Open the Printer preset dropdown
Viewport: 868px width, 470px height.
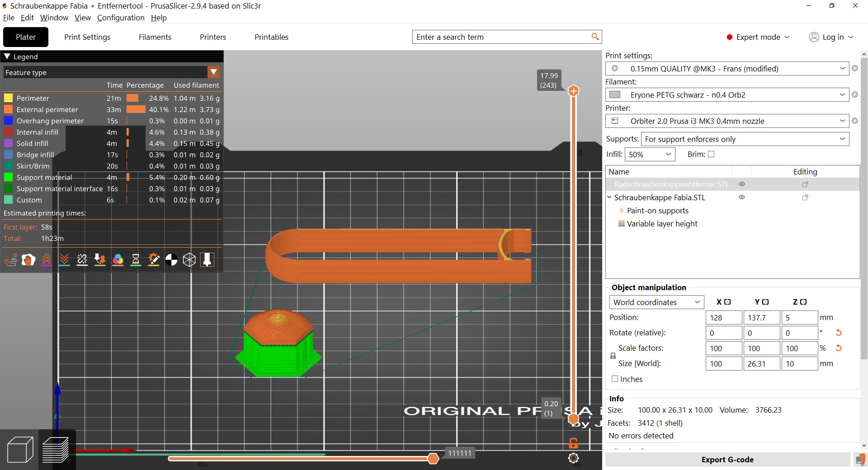[x=727, y=121]
